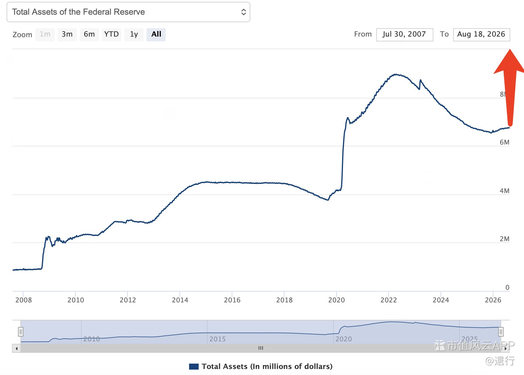Click the 2015 label in the navigator
The height and width of the screenshot is (375, 524).
coord(217,339)
